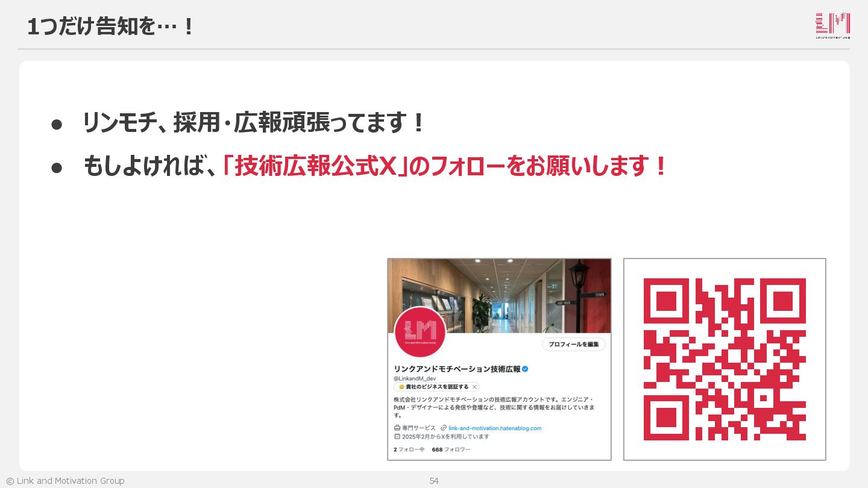Click the red text 「技術広報公式X」のフォローをお願いします！
The width and height of the screenshot is (868, 488).
pos(445,166)
